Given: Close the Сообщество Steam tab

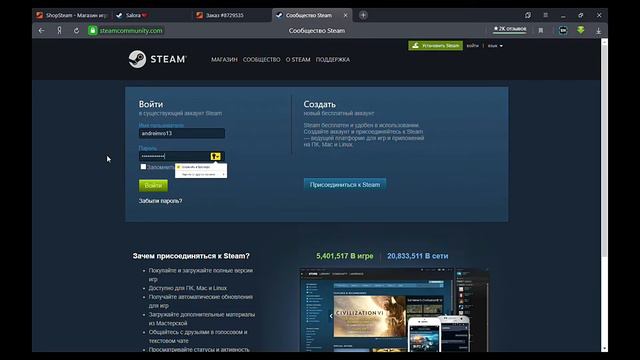Looking at the screenshot, I should click(346, 15).
